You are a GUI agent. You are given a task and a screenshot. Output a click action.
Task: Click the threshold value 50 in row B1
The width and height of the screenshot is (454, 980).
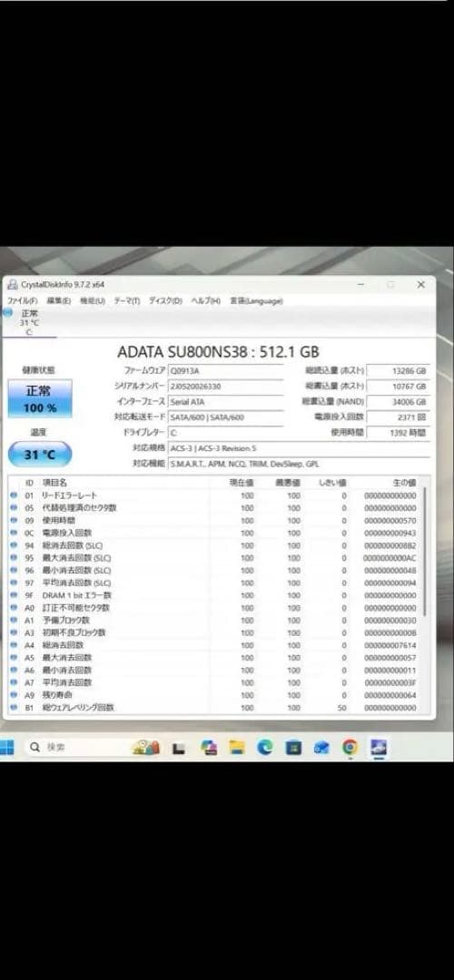342,708
